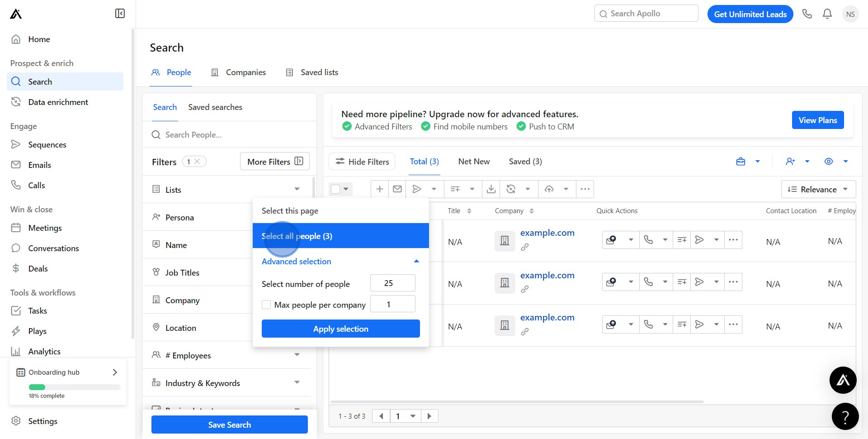
Task: Choose Select all people (3)
Action: point(341,236)
